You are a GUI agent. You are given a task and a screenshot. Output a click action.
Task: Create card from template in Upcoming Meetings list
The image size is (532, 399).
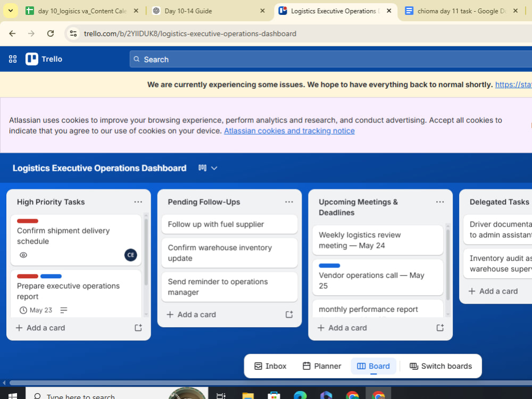440,328
